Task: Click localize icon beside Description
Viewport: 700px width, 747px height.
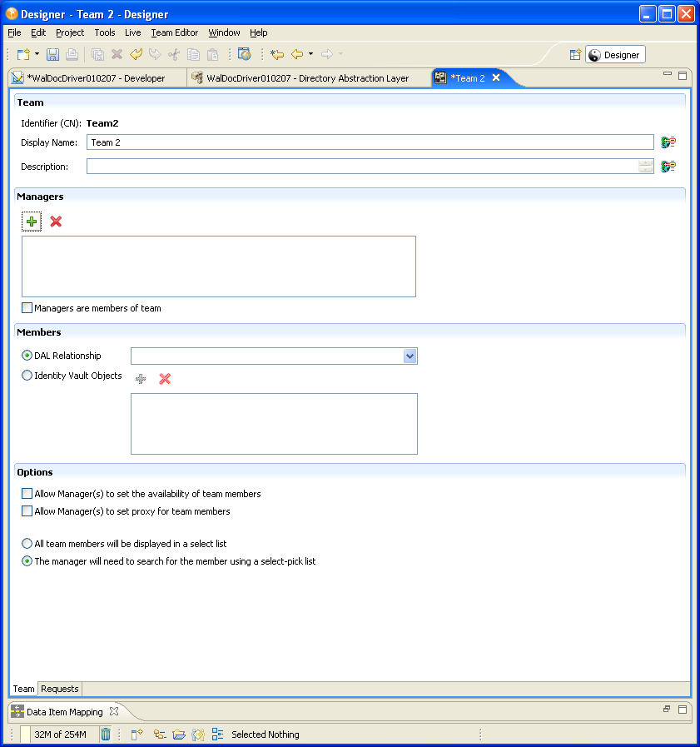Action: [668, 167]
